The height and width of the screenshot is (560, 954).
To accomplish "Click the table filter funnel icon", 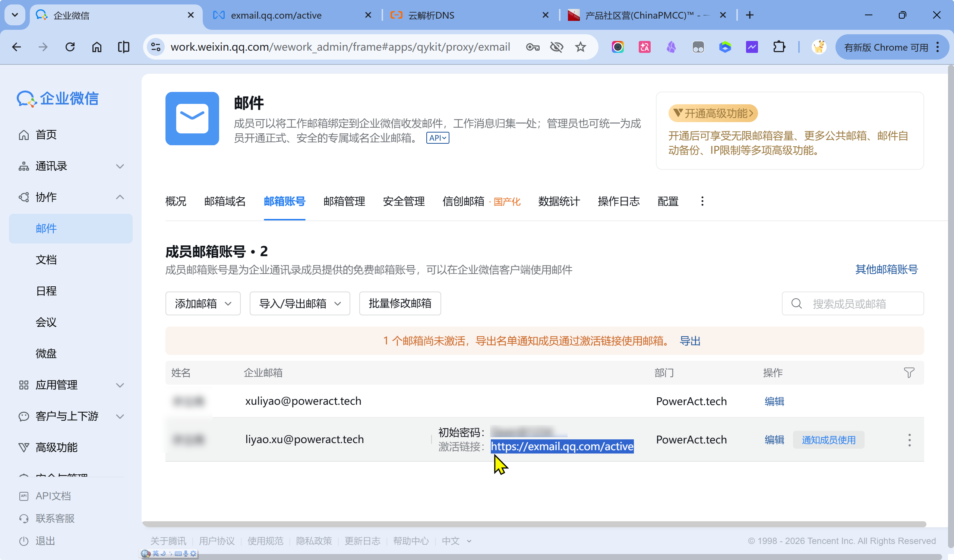I will (x=909, y=373).
